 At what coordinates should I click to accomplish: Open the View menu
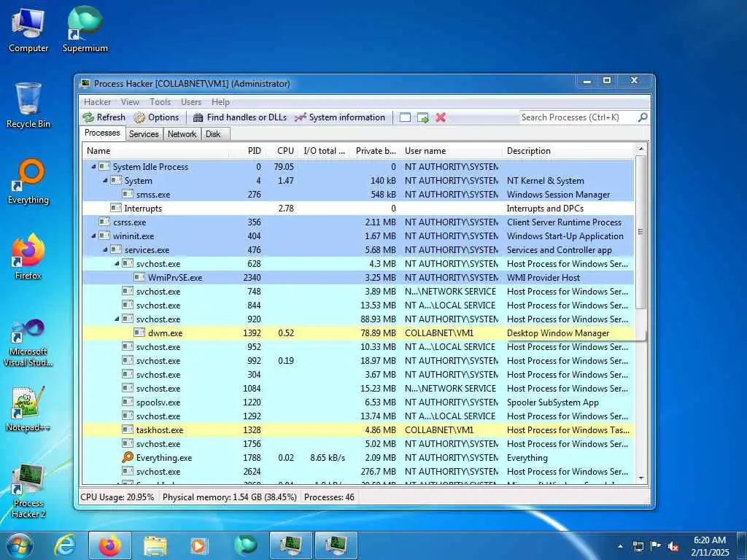tap(130, 102)
